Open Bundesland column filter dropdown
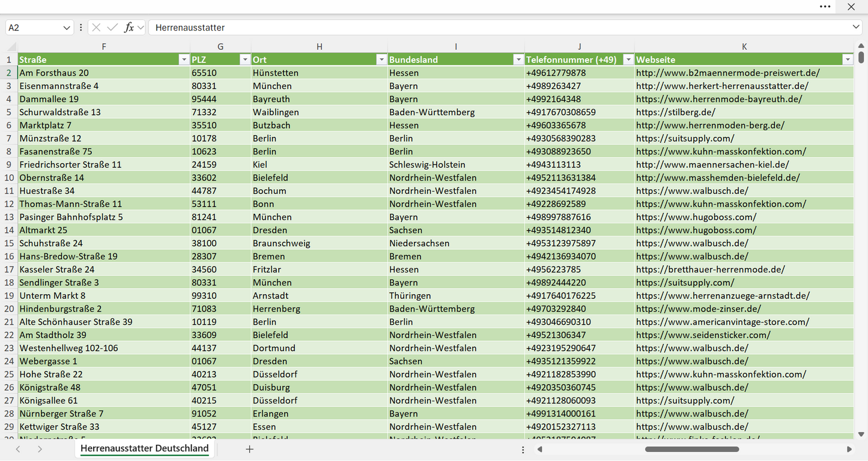Viewport: 868px width, 461px height. click(x=518, y=59)
